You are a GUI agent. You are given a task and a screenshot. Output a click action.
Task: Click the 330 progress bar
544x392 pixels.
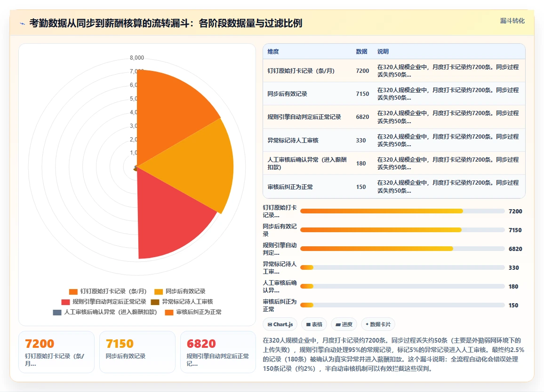point(402,267)
